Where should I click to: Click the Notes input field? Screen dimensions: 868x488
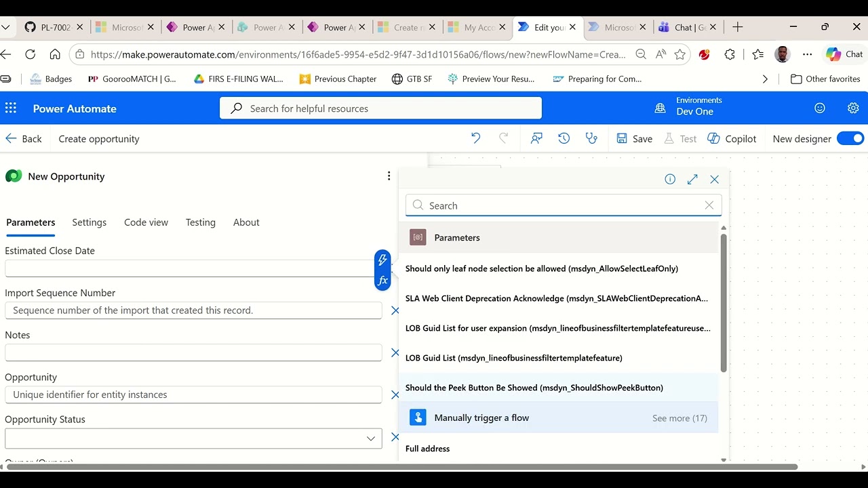tap(193, 352)
